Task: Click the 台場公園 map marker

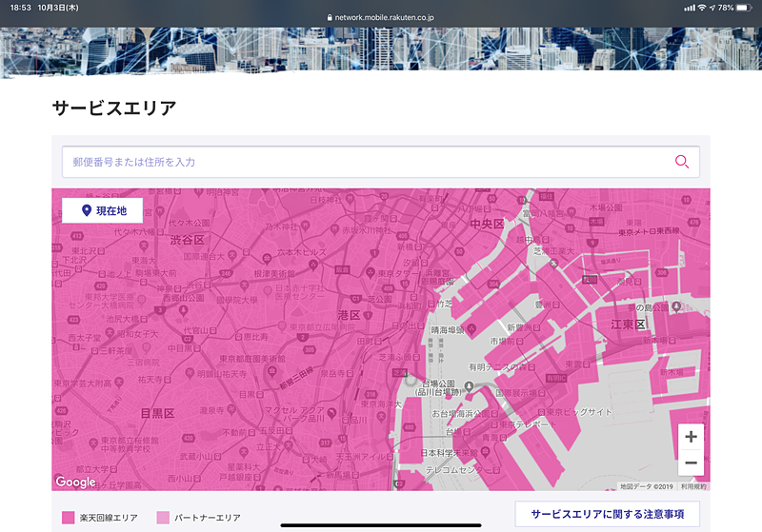Action: pos(469,386)
